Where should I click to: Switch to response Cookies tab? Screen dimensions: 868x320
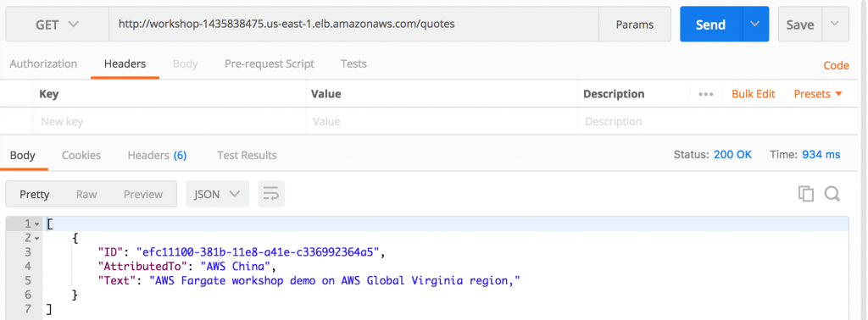pos(81,155)
